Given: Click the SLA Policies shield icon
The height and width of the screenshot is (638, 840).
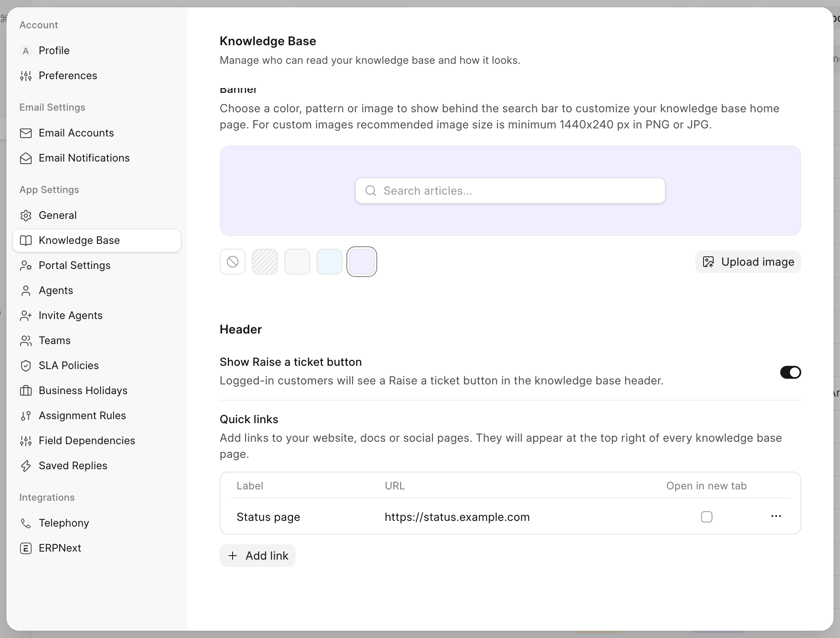Looking at the screenshot, I should (26, 366).
